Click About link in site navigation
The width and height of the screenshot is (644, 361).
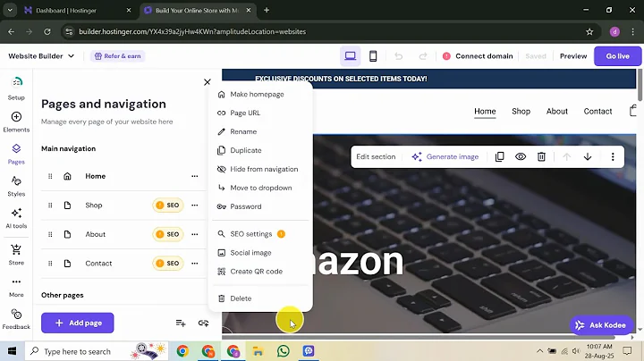[x=557, y=111]
